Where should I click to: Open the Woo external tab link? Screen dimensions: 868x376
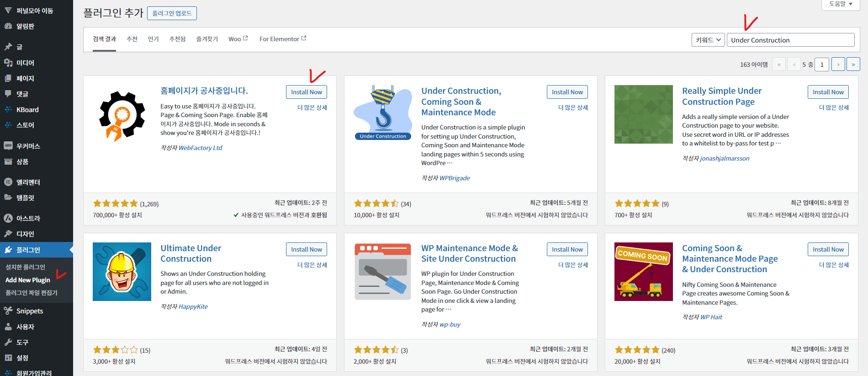(238, 39)
